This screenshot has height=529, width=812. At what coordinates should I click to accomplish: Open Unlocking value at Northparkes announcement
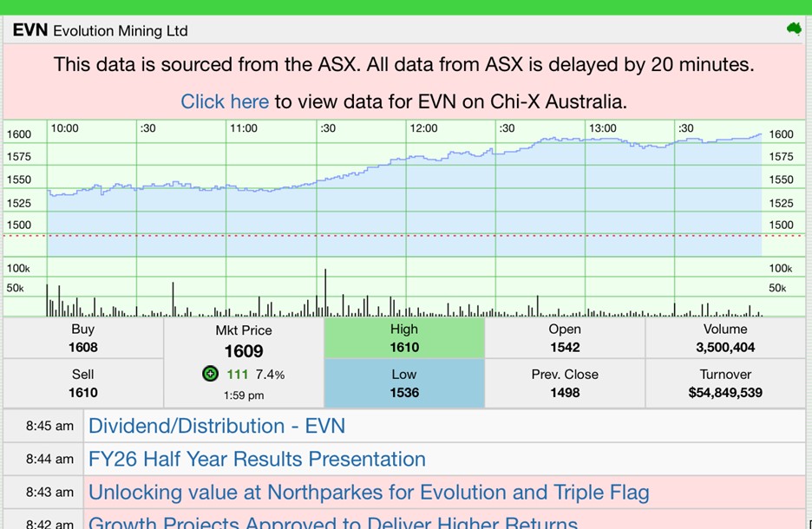369,492
